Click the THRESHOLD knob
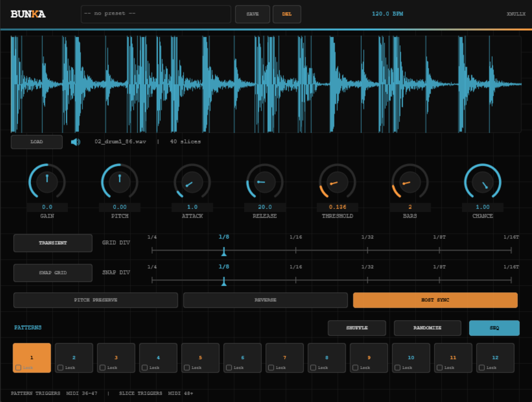The width and height of the screenshot is (532, 402). 338,182
